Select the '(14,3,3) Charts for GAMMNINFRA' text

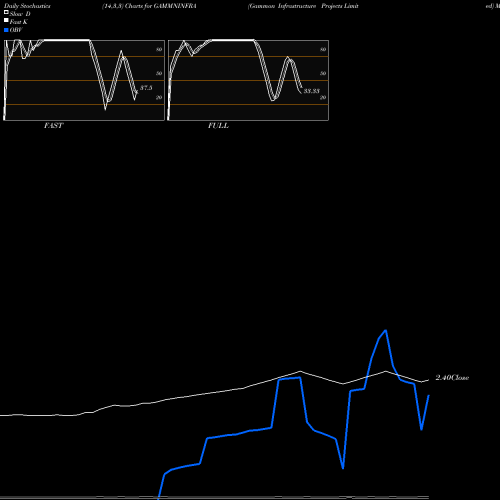click(149, 6)
